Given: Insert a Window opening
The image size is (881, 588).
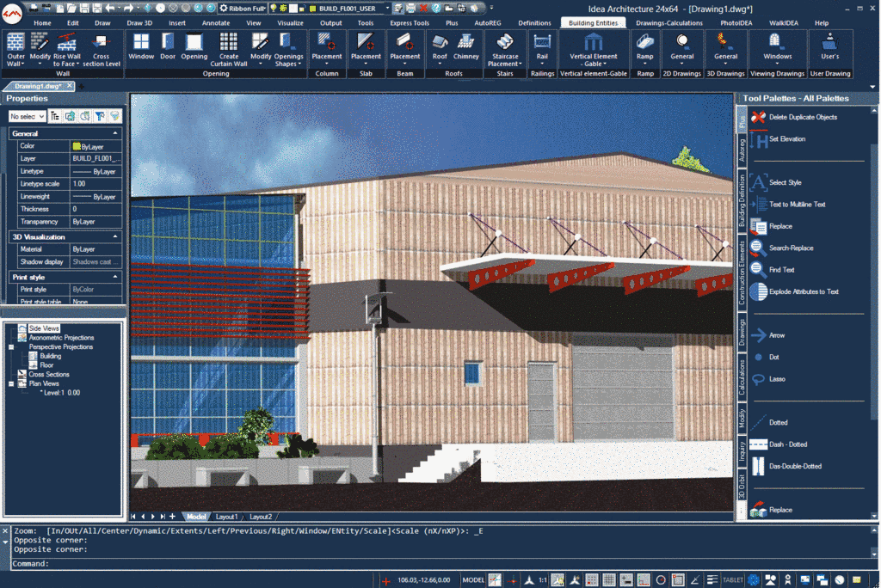Looking at the screenshot, I should point(141,46).
